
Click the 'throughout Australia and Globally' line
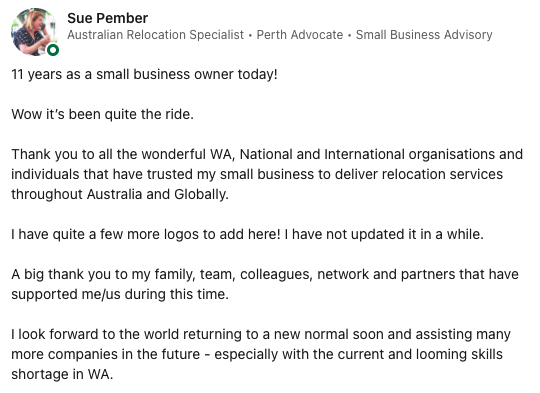pos(120,194)
